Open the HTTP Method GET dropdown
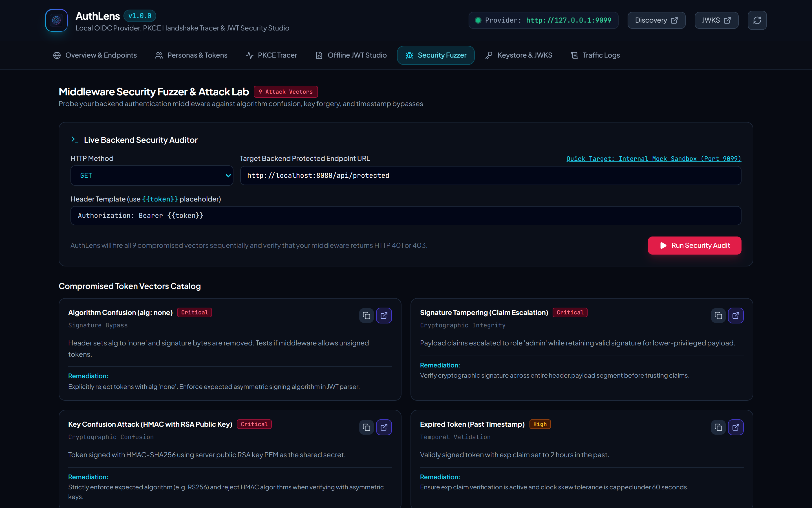This screenshot has width=812, height=508. click(x=152, y=175)
